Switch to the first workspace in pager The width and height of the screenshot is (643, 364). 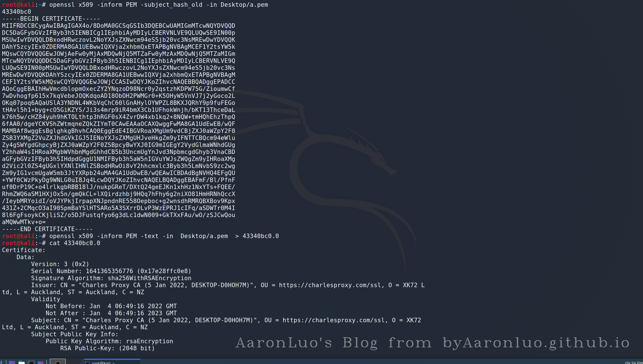pyautogui.click(x=58, y=361)
